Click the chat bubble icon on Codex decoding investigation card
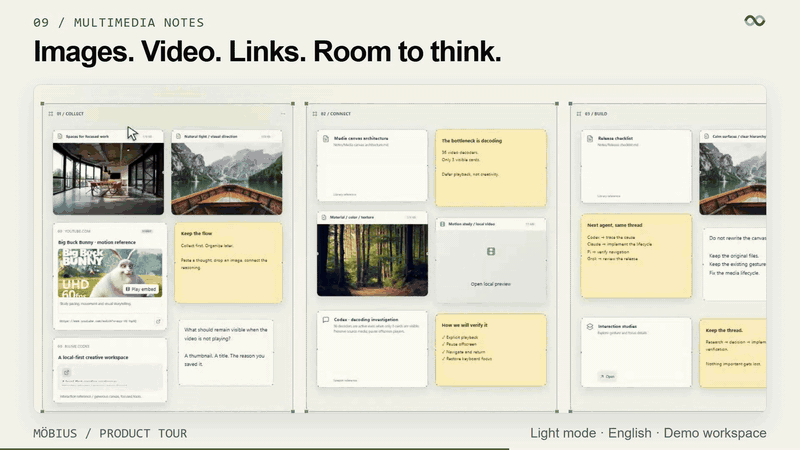 (326, 320)
